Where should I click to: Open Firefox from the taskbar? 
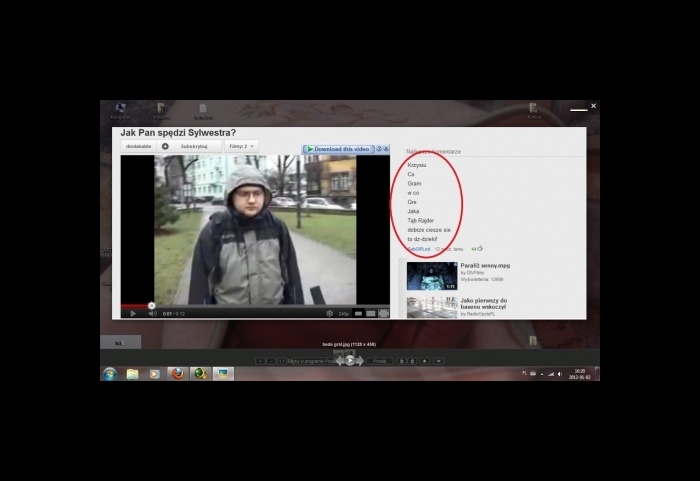coord(177,373)
